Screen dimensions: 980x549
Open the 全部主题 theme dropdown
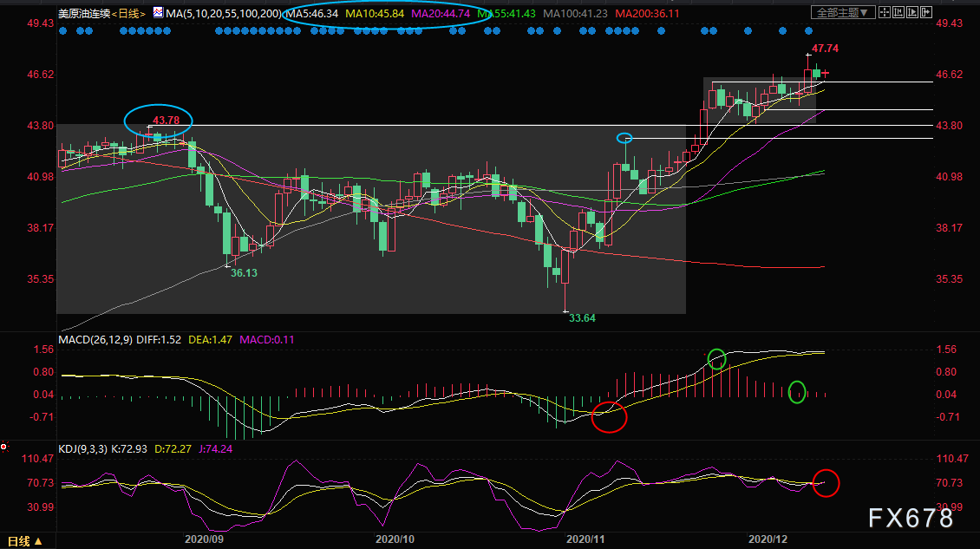843,12
